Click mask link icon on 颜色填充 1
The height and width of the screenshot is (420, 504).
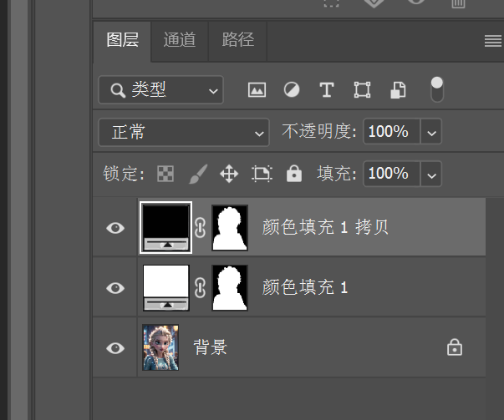pos(200,288)
